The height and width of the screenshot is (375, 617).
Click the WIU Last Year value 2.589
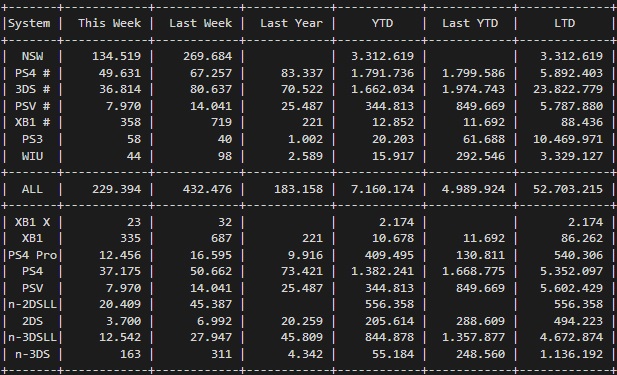point(305,156)
